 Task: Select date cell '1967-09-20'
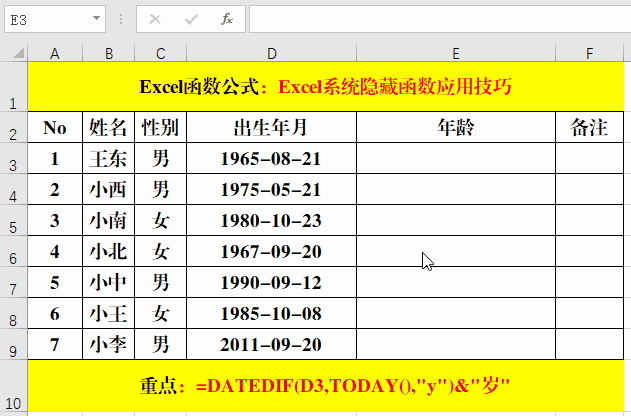pos(272,251)
